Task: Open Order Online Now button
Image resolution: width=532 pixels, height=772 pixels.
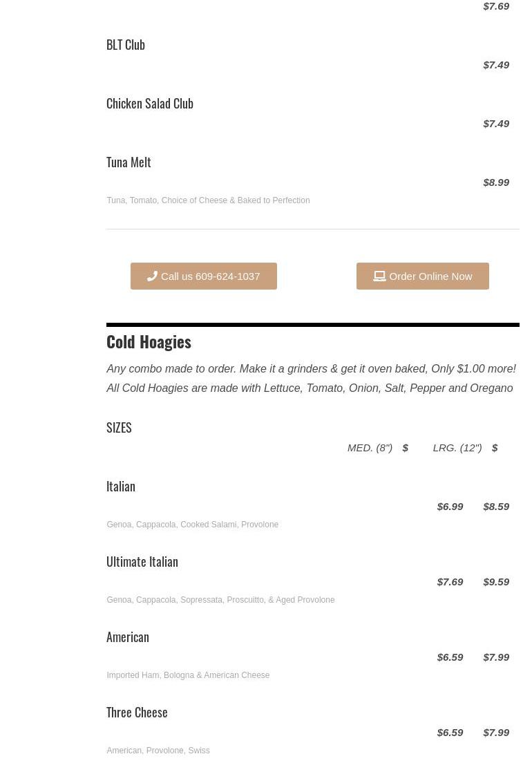Action: click(423, 276)
